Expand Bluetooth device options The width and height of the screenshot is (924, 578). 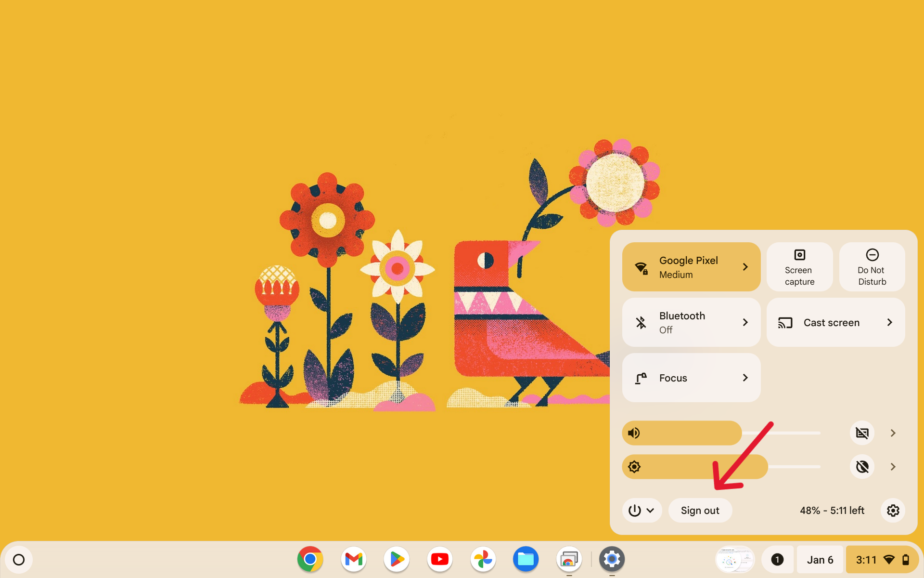pos(746,322)
